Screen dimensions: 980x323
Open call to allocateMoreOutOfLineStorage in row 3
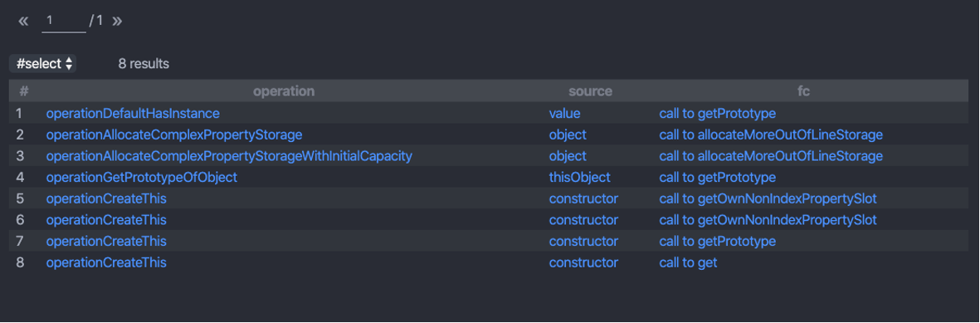tap(771, 156)
